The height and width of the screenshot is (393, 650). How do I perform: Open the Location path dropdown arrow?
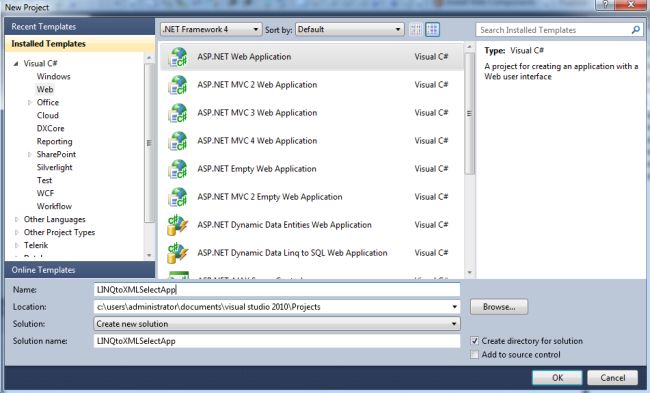[x=455, y=307]
